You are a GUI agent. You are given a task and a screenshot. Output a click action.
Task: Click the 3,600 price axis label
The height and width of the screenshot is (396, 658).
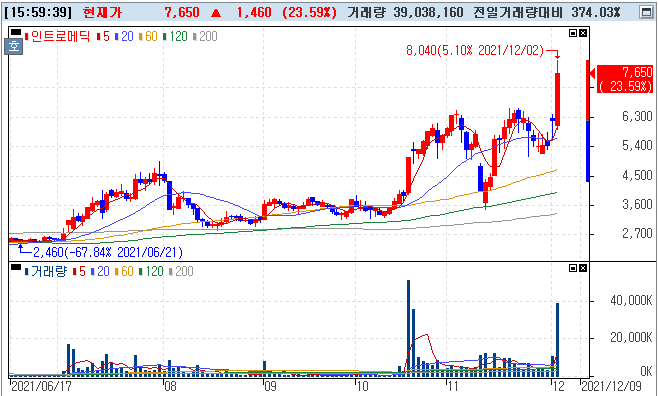click(637, 205)
